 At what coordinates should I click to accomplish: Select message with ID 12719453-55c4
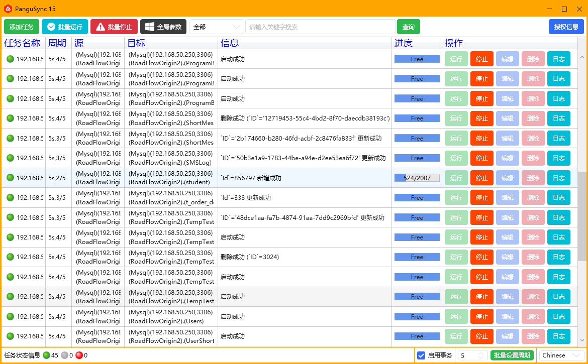[x=305, y=118]
